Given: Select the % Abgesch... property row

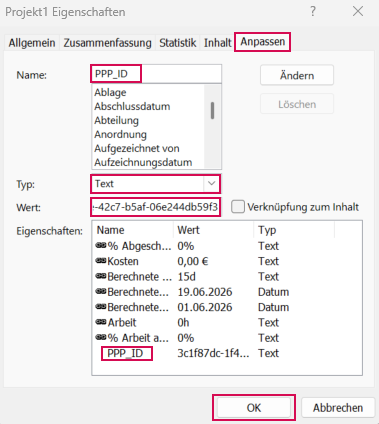Looking at the screenshot, I should (227, 246).
